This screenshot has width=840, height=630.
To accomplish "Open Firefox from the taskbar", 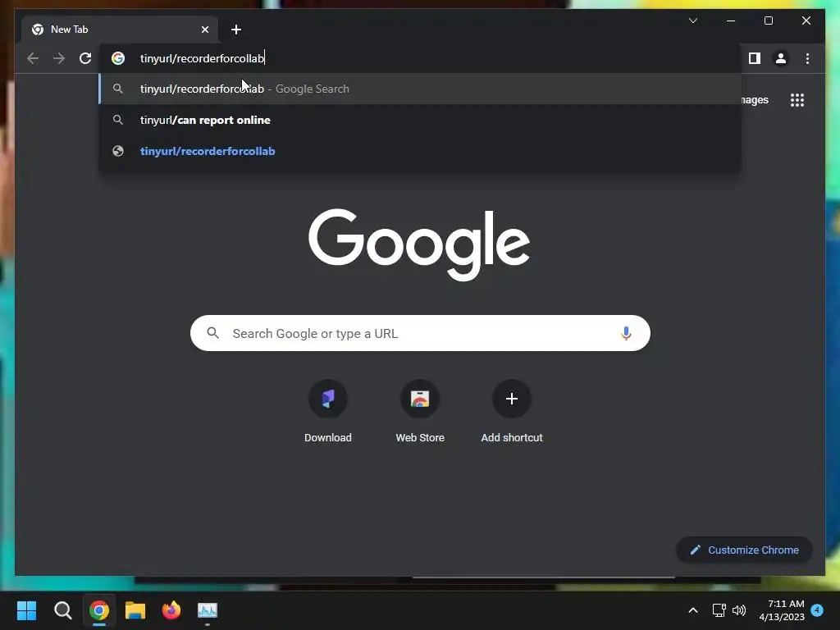I will point(171,610).
